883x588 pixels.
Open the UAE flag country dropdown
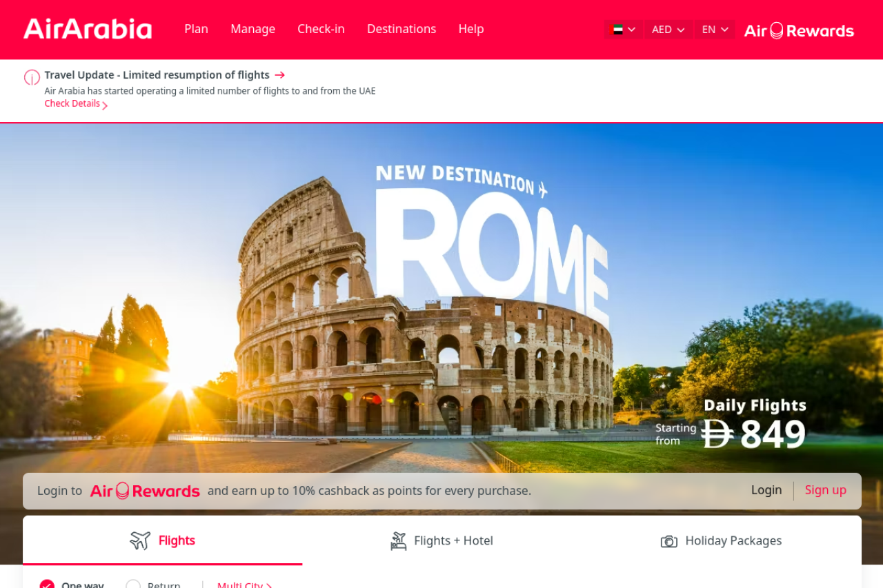[624, 30]
